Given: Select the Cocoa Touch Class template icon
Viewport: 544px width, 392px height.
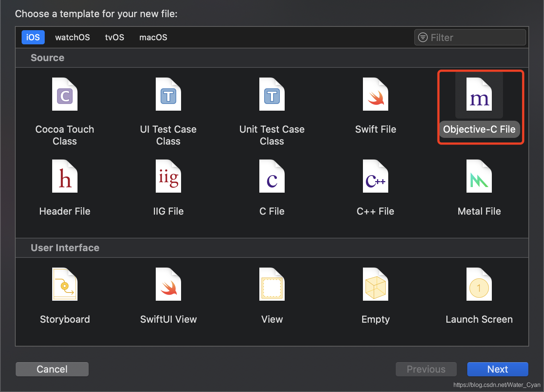Looking at the screenshot, I should pos(65,94).
